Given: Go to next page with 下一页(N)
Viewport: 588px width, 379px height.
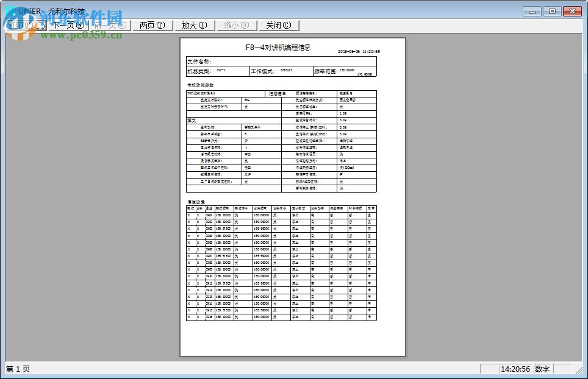Looking at the screenshot, I should pos(68,25).
